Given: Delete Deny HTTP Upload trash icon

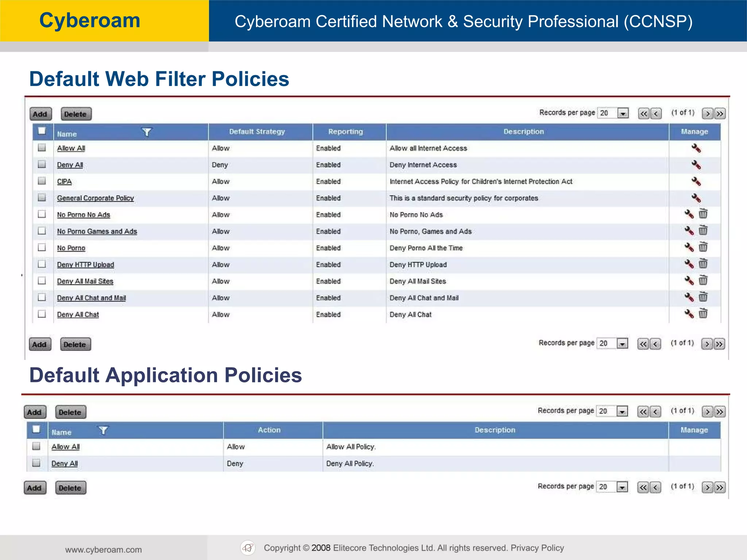Looking at the screenshot, I should (x=703, y=264).
